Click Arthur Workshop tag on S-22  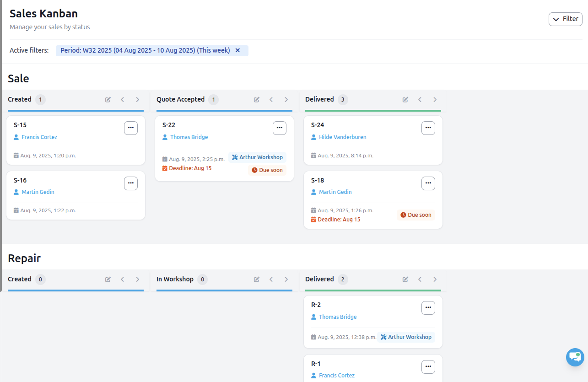tap(257, 157)
